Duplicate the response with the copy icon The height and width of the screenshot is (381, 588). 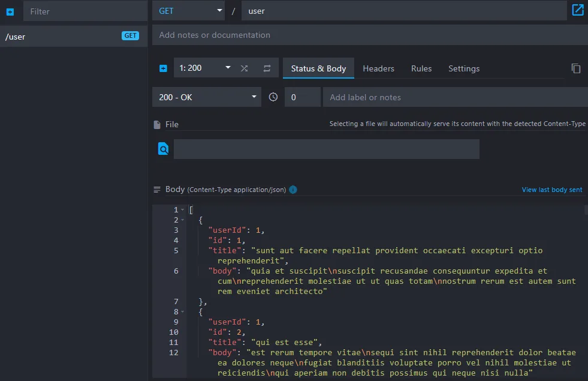575,68
